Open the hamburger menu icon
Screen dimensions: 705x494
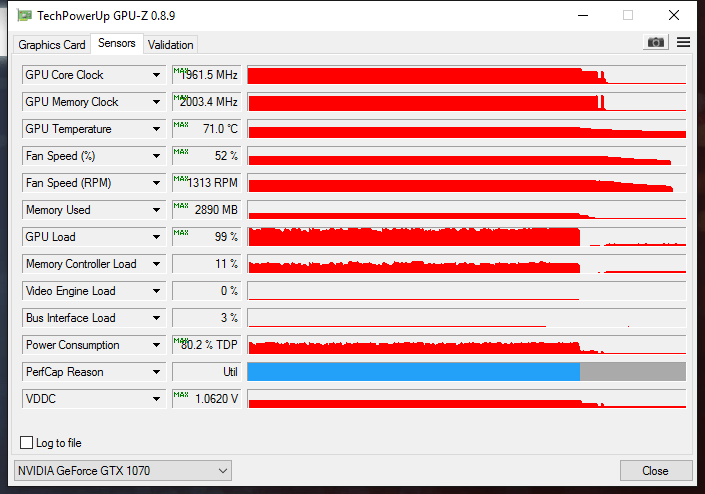pyautogui.click(x=683, y=42)
